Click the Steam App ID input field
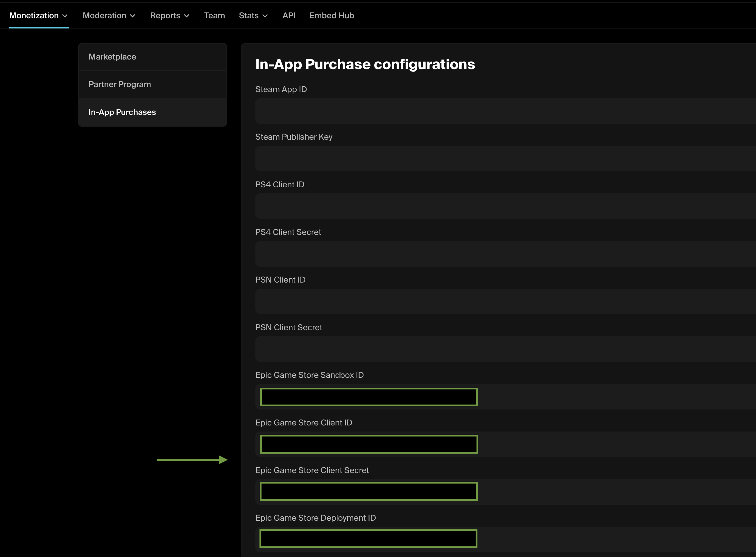This screenshot has width=756, height=557. tap(472, 111)
